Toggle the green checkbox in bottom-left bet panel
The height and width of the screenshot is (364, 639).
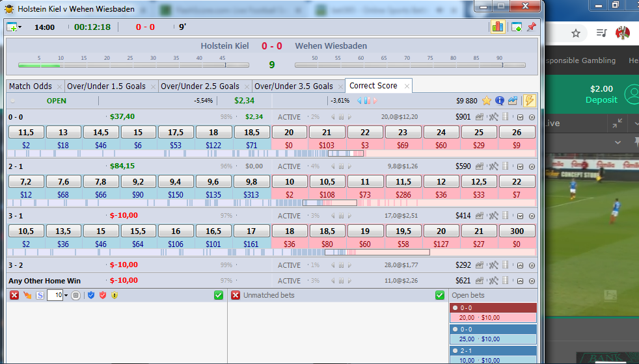[x=219, y=295]
